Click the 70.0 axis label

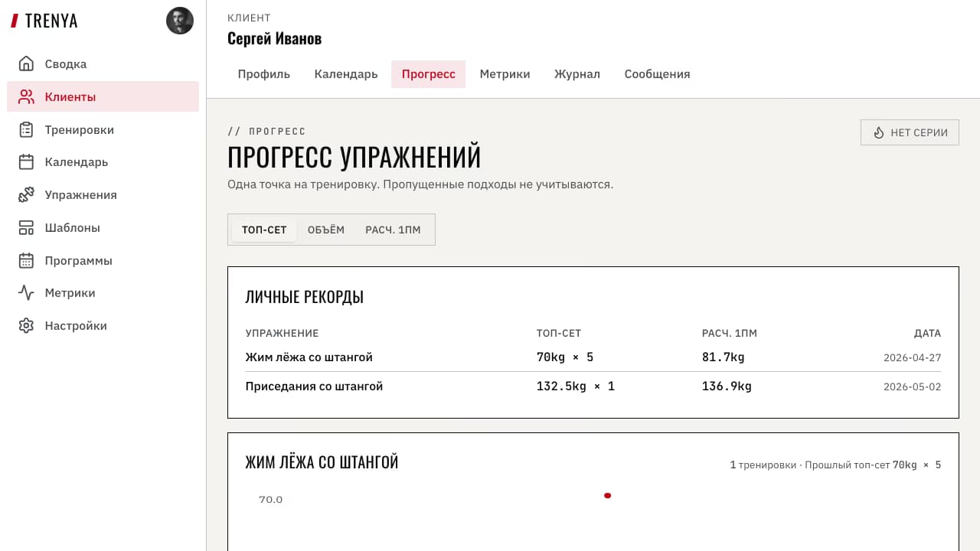click(270, 500)
